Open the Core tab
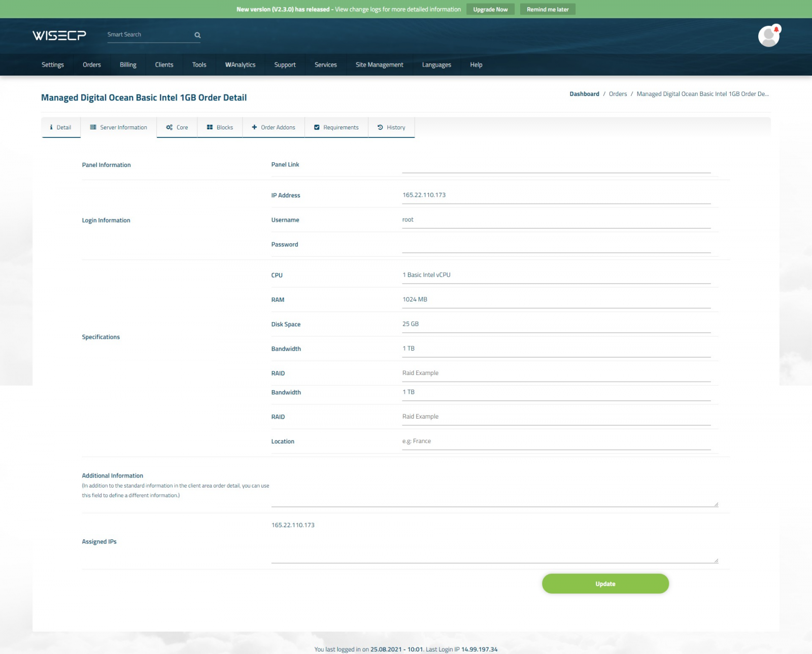Screen dimensions: 812x654 pos(177,127)
